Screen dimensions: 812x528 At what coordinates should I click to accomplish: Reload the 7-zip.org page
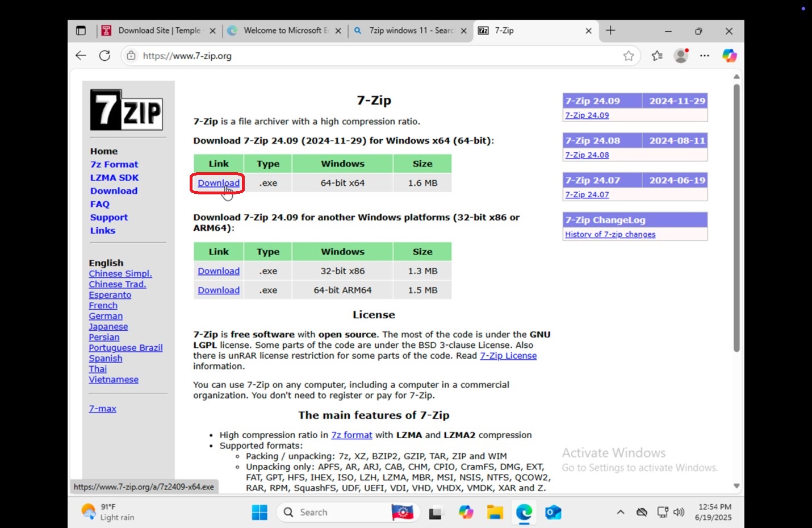pos(104,56)
